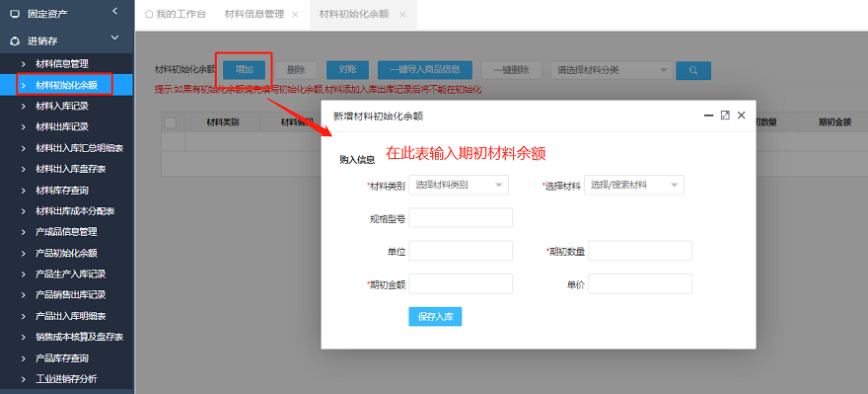Focus the 期初数量 input field
The image size is (868, 394).
(x=640, y=251)
